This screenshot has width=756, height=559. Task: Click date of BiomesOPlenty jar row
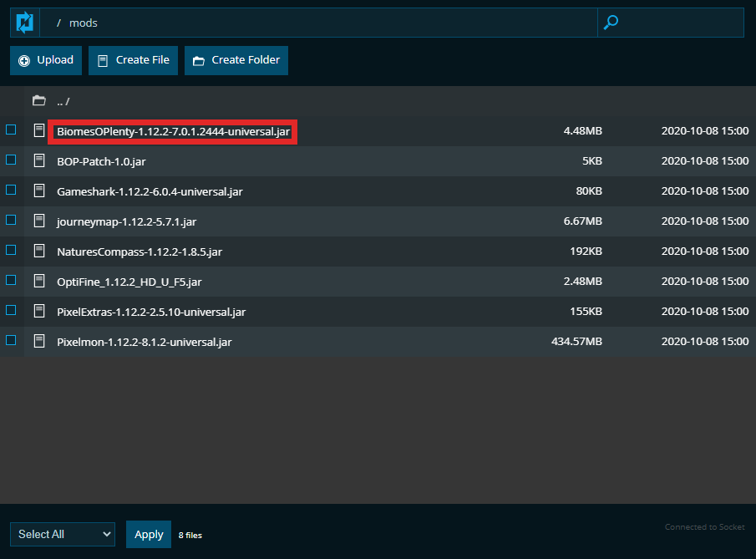point(705,130)
